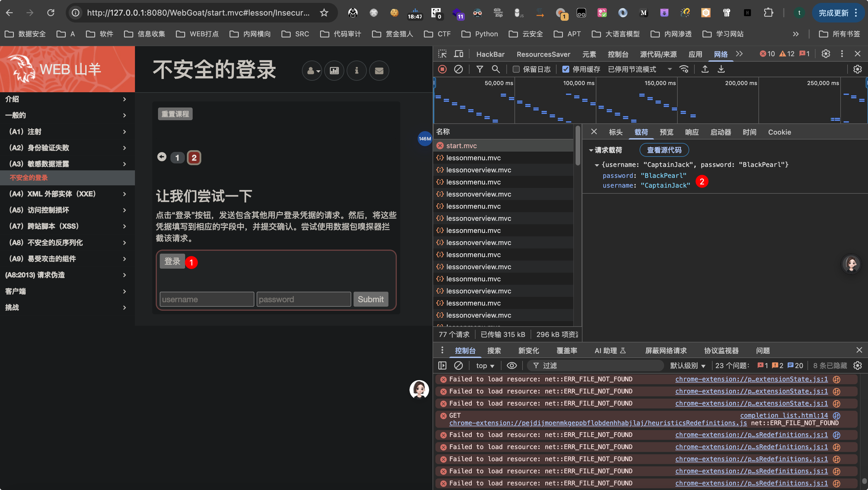Viewport: 868px width, 490px height.
Task: Toggle the inspect element picker
Action: coord(442,54)
